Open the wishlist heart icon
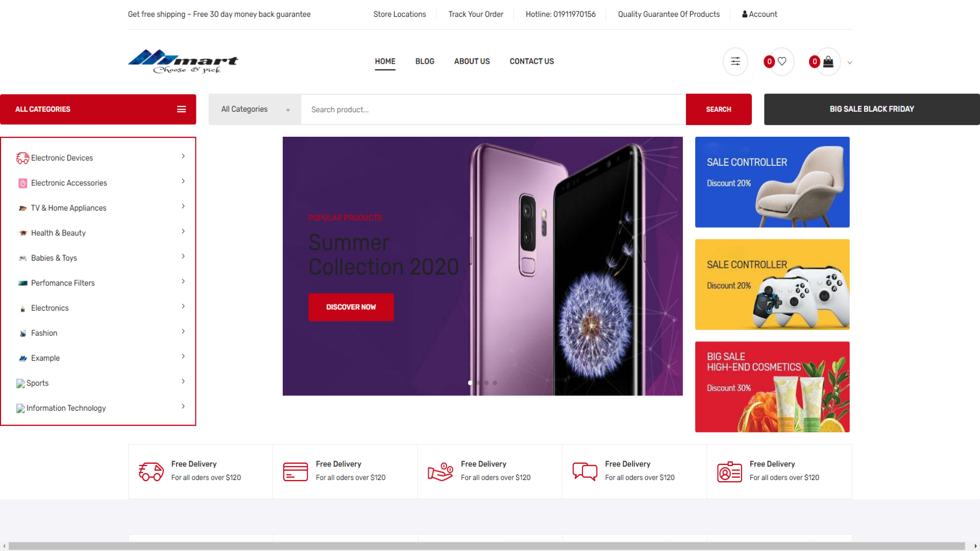Image resolution: width=980 pixels, height=551 pixels. click(x=781, y=61)
